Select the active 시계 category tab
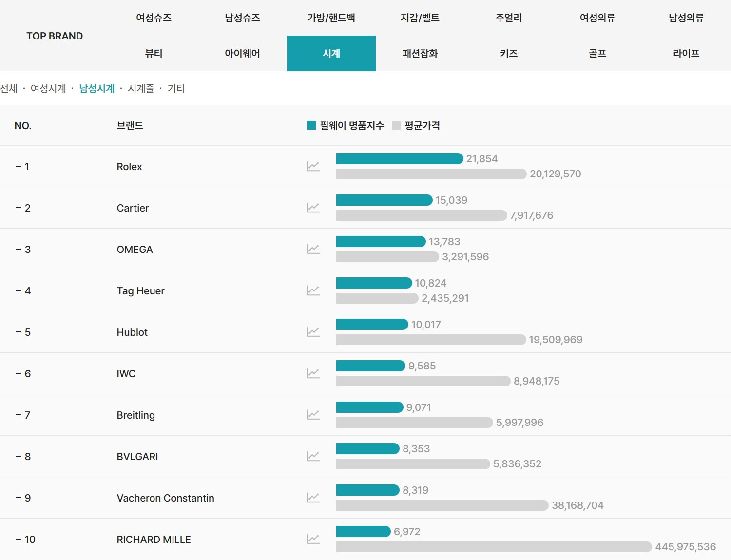This screenshot has height=560, width=731. [x=331, y=54]
